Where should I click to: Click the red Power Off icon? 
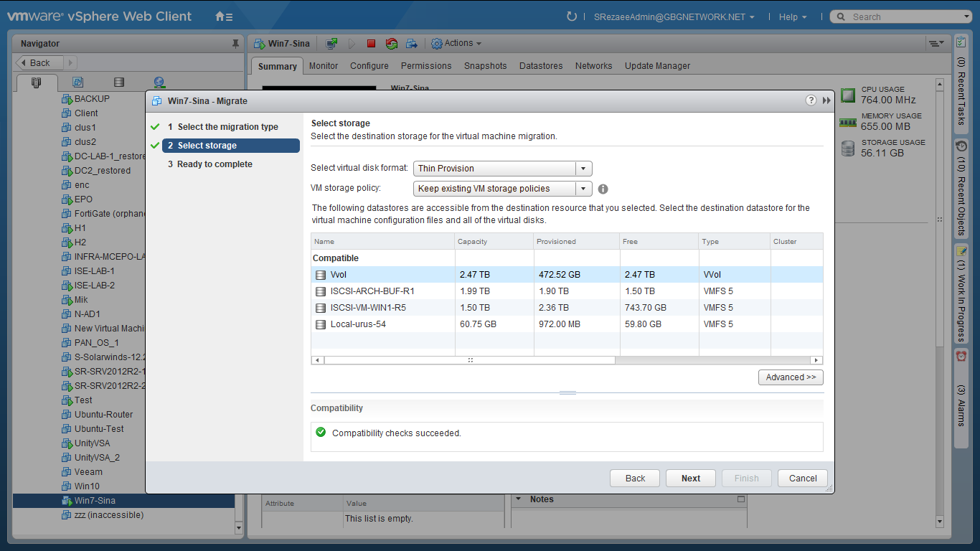[x=371, y=44]
